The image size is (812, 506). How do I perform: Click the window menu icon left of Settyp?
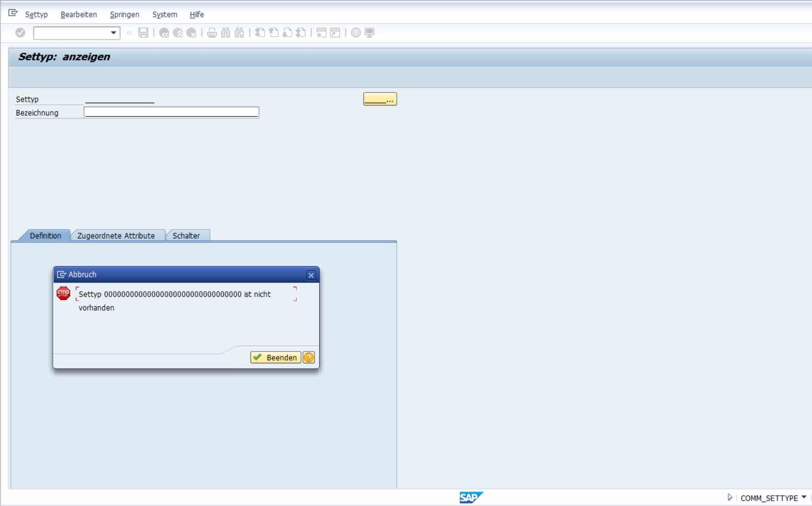13,13
